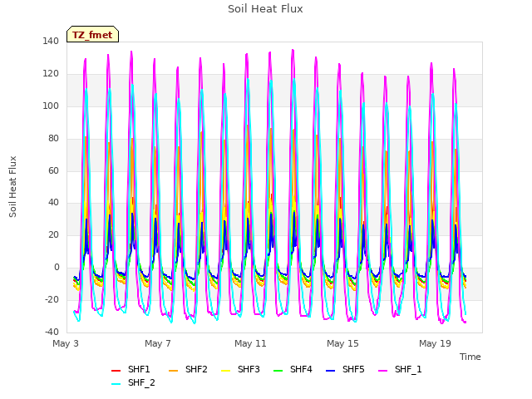Click the May 19 x-axis tick label
Screen dimensions: 532x399
click(435, 343)
